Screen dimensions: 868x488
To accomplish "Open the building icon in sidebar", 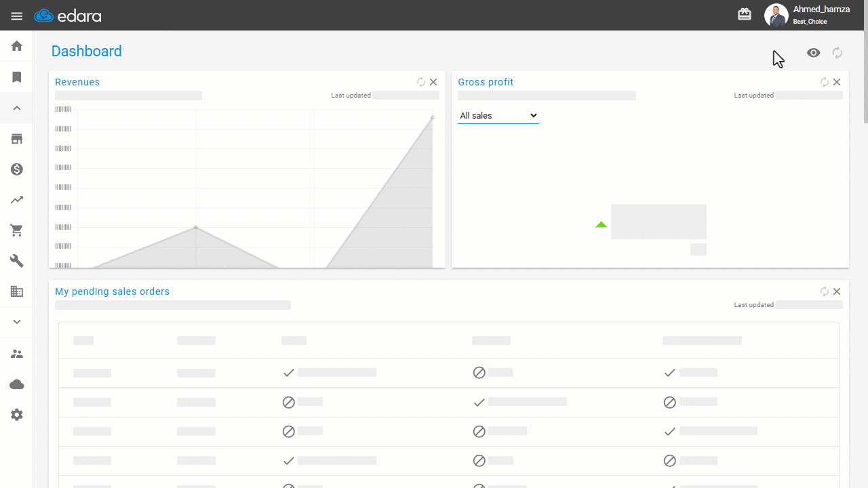I will pyautogui.click(x=17, y=291).
